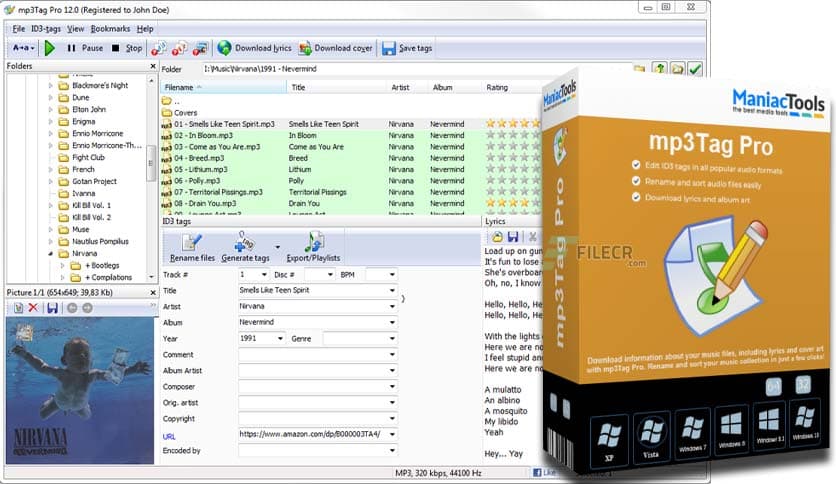Click the Folder path input field
836x484 pixels.
416,69
